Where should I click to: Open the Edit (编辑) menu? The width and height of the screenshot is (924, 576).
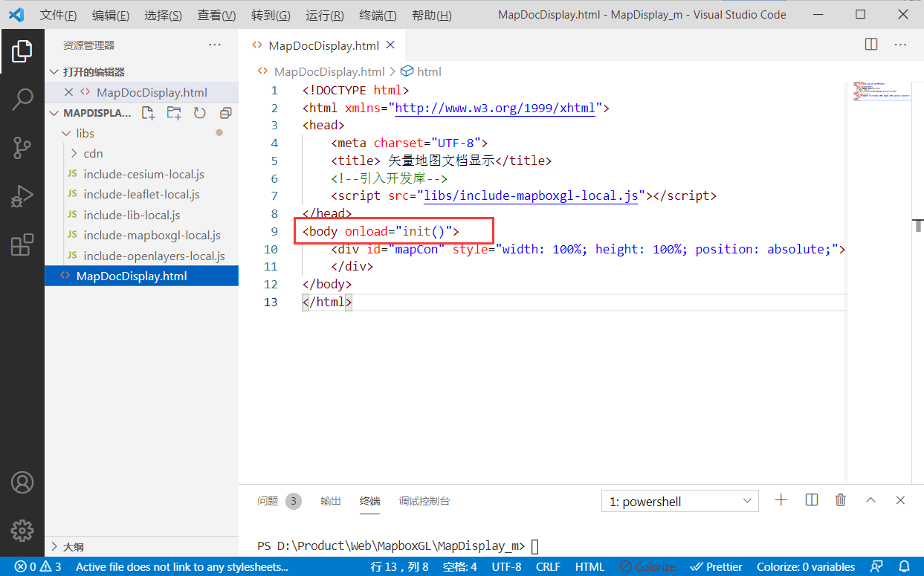111,16
